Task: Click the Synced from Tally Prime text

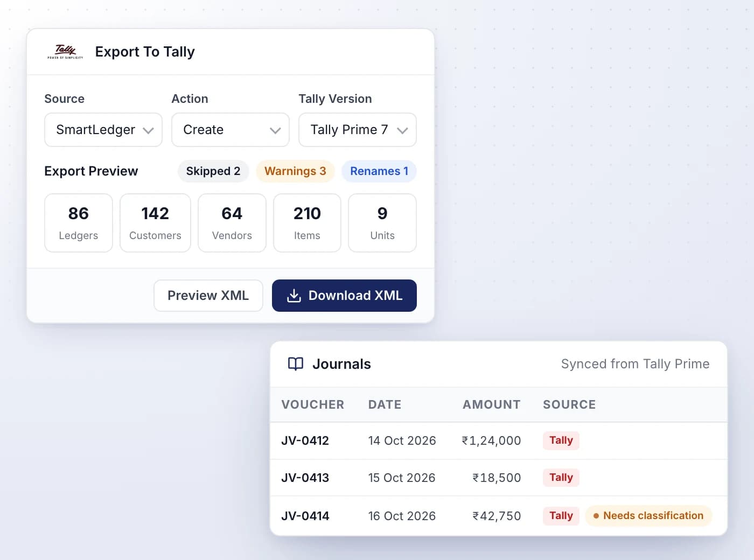Action: click(636, 364)
